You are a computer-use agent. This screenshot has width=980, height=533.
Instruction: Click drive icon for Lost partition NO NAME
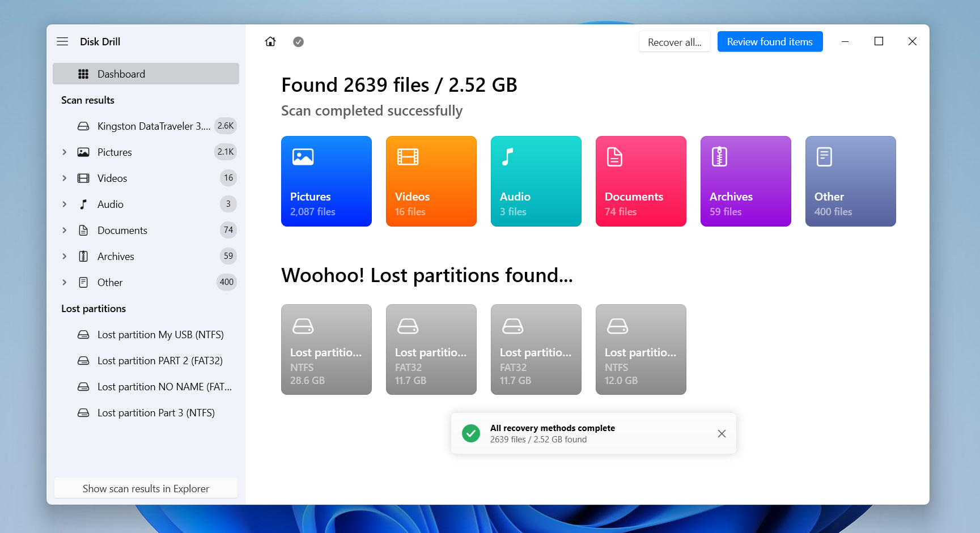83,386
